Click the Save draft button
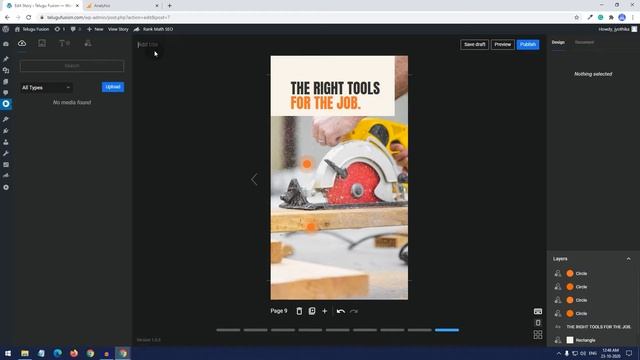This screenshot has width=640, height=360. coord(474,44)
